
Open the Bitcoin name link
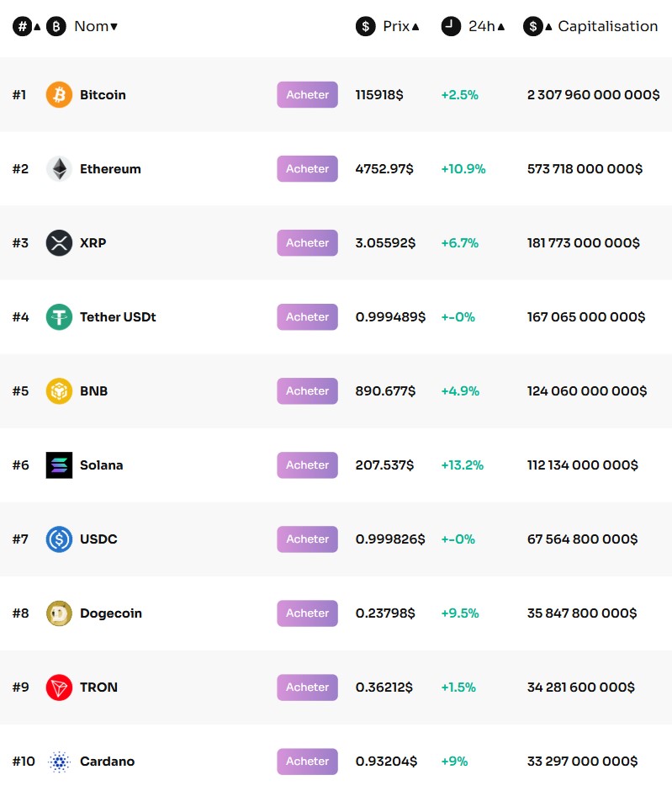[103, 95]
